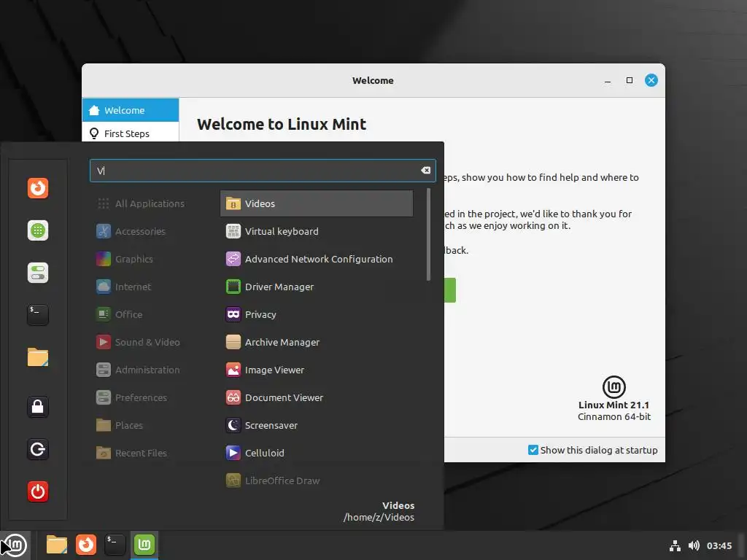Launch Celluloid media player

(x=317, y=453)
